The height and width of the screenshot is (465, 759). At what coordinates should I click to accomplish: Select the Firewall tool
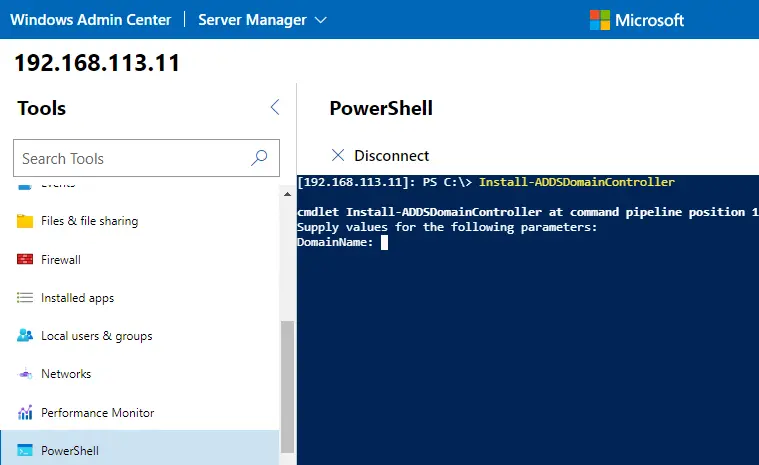[139, 259]
